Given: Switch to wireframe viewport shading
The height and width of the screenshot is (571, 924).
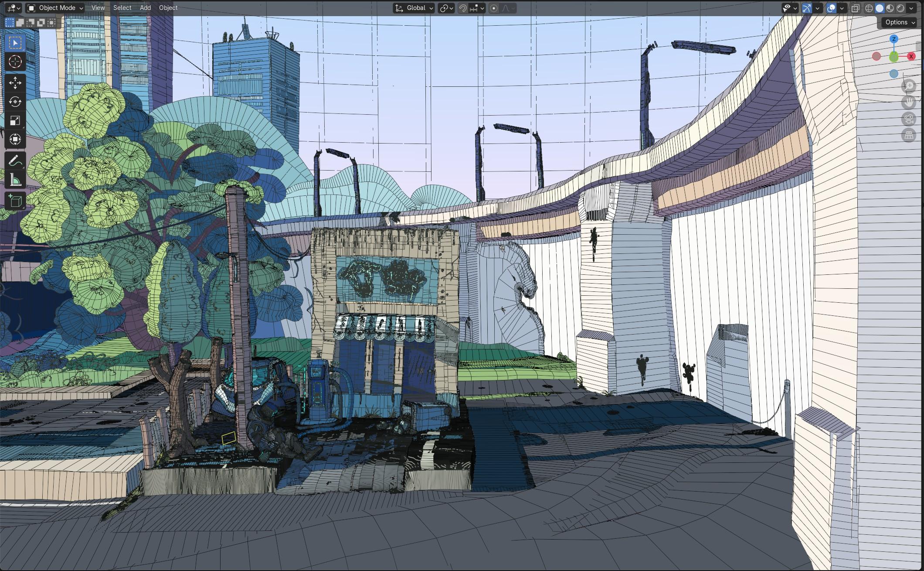Looking at the screenshot, I should 869,8.
